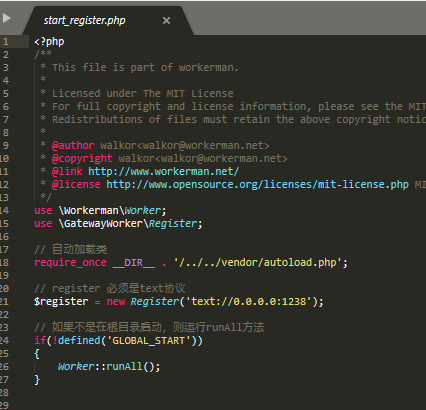The image size is (426, 410).
Task: Place cursor in $register variable
Action: point(61,302)
